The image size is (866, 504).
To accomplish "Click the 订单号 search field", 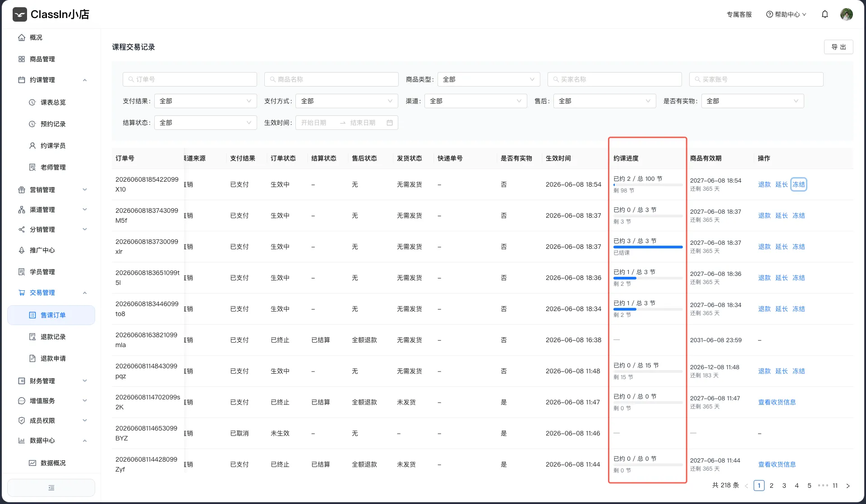I will (x=190, y=79).
